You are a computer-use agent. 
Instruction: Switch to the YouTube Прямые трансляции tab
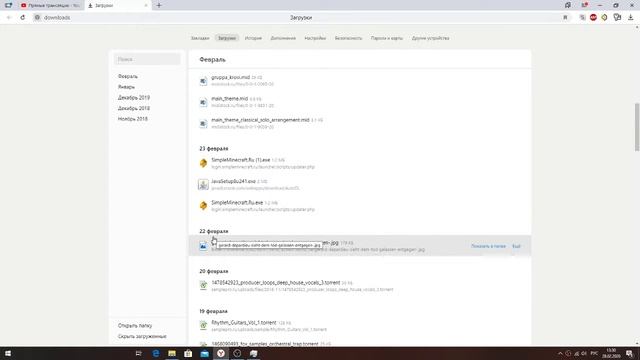pos(50,5)
